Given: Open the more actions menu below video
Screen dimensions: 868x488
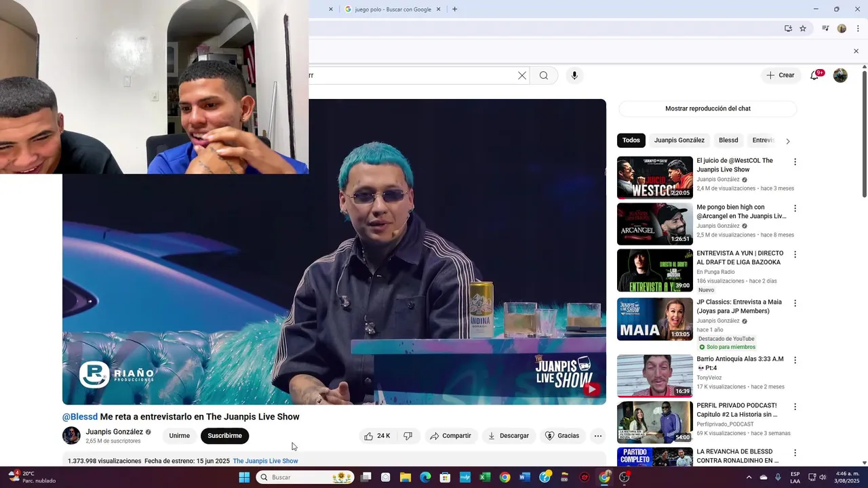Looking at the screenshot, I should (598, 436).
